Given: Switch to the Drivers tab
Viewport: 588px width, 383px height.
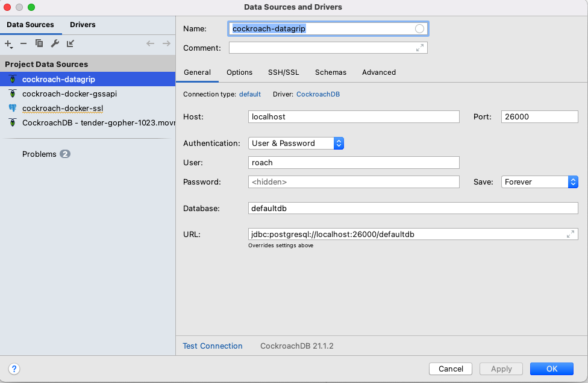Looking at the screenshot, I should point(83,25).
